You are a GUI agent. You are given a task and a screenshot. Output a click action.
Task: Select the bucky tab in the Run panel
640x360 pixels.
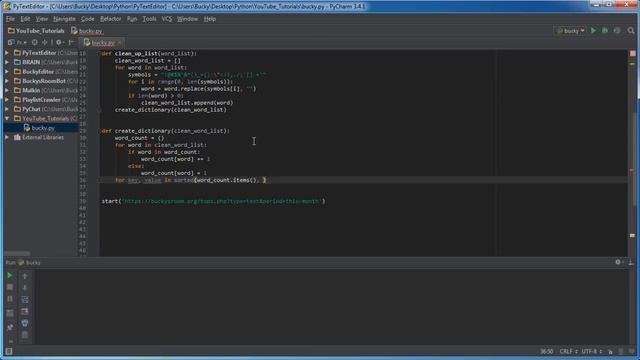[x=29, y=262]
